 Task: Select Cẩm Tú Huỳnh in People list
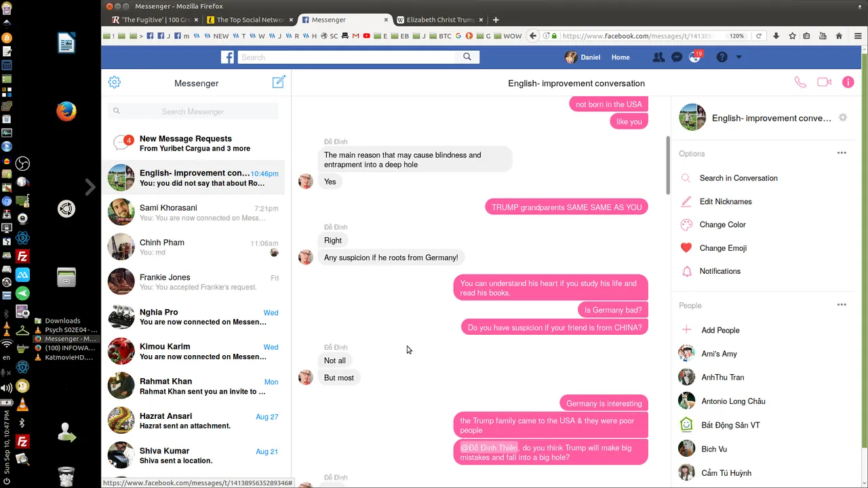pos(726,473)
